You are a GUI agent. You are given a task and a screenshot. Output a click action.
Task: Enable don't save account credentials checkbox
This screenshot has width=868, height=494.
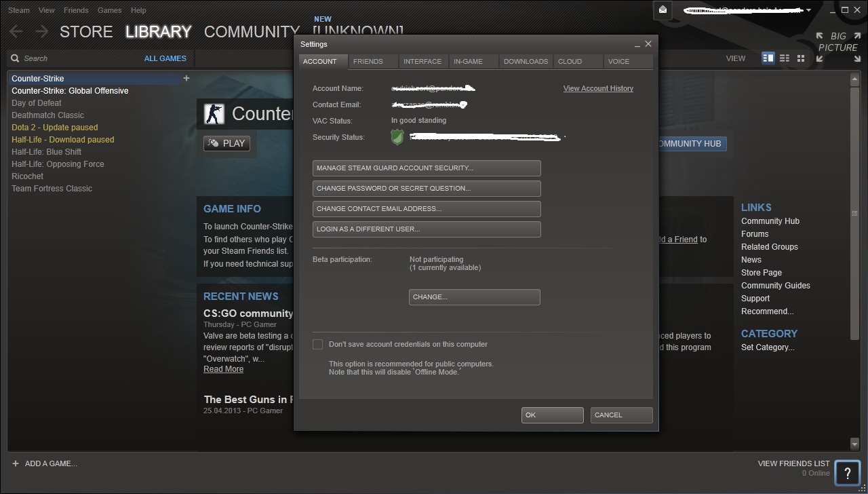pos(317,344)
